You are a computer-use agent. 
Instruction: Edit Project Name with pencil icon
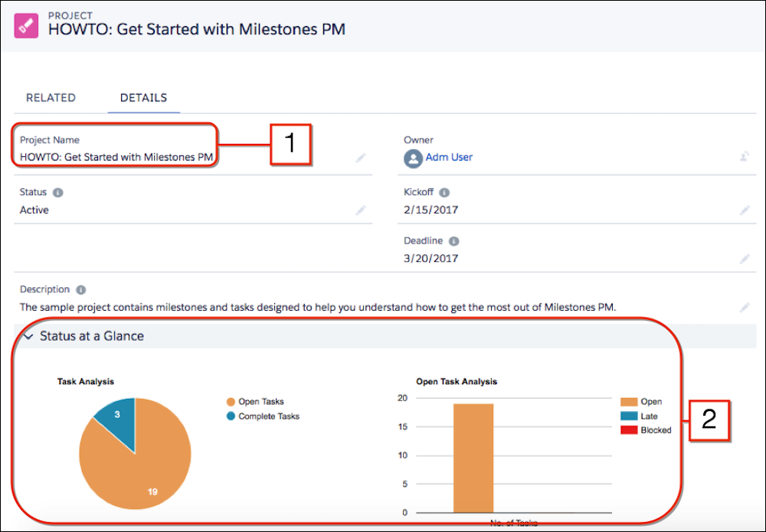click(x=361, y=158)
